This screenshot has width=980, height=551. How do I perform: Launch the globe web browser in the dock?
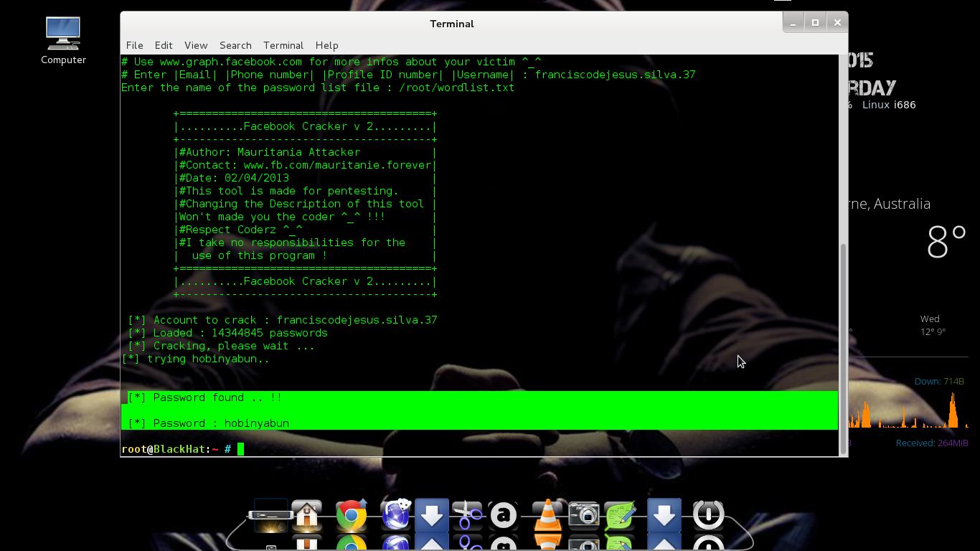click(x=395, y=514)
